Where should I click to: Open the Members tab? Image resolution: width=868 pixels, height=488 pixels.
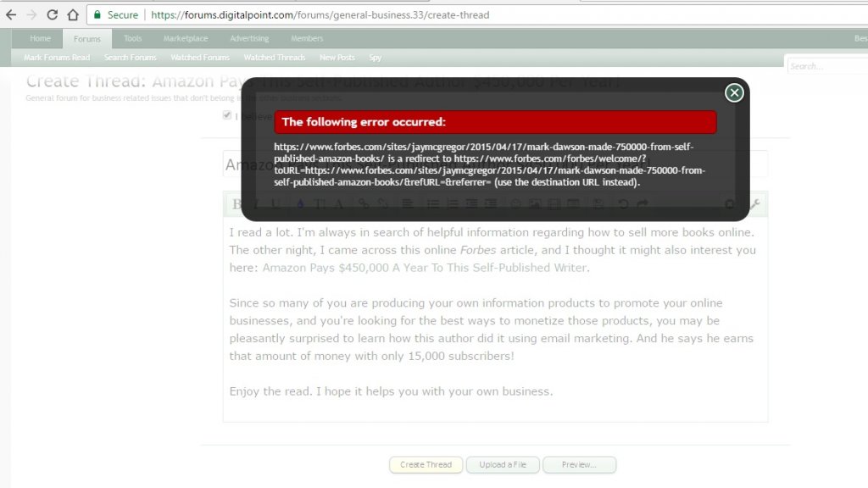[x=307, y=39]
